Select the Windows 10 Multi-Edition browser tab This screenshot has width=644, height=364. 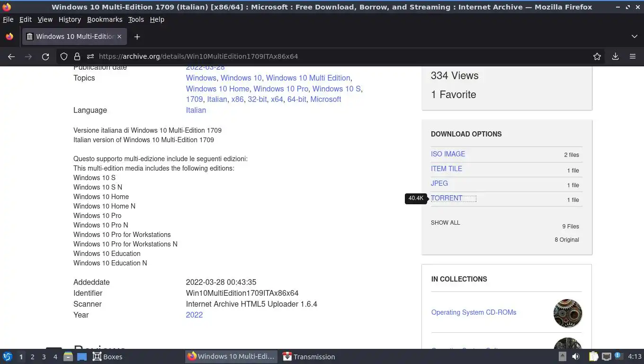coord(74,36)
